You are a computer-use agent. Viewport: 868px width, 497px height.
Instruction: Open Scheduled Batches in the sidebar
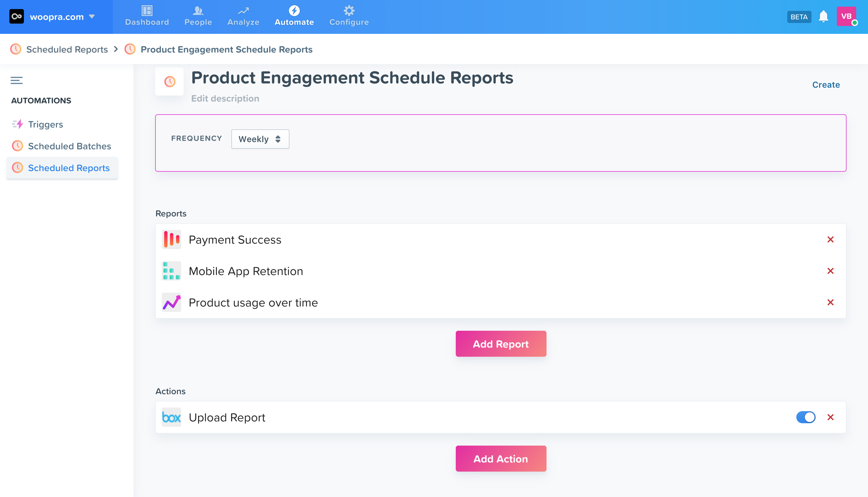pos(69,146)
